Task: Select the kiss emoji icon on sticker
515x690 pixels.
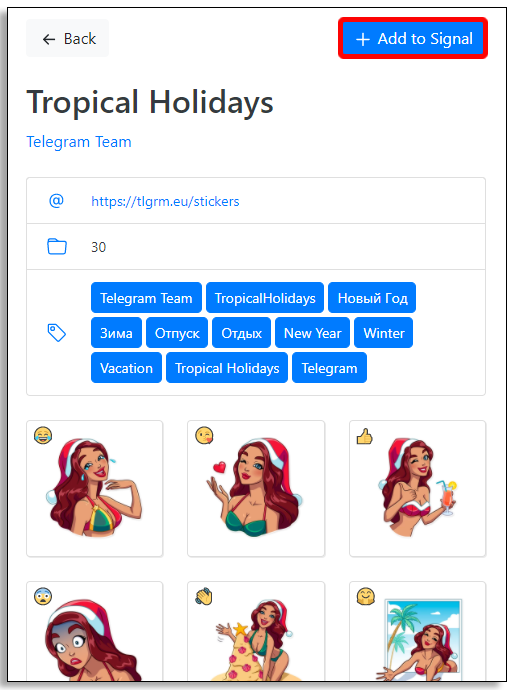Action: pyautogui.click(x=204, y=436)
